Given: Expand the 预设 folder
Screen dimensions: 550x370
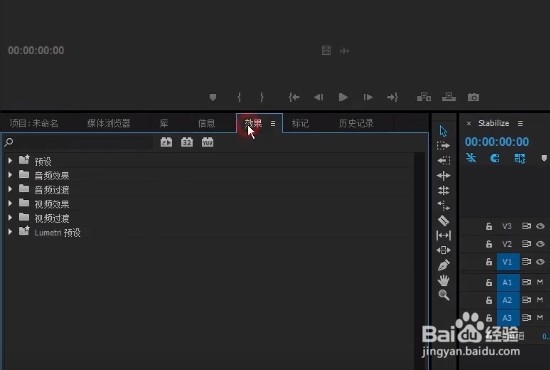Looking at the screenshot, I should (x=10, y=161).
